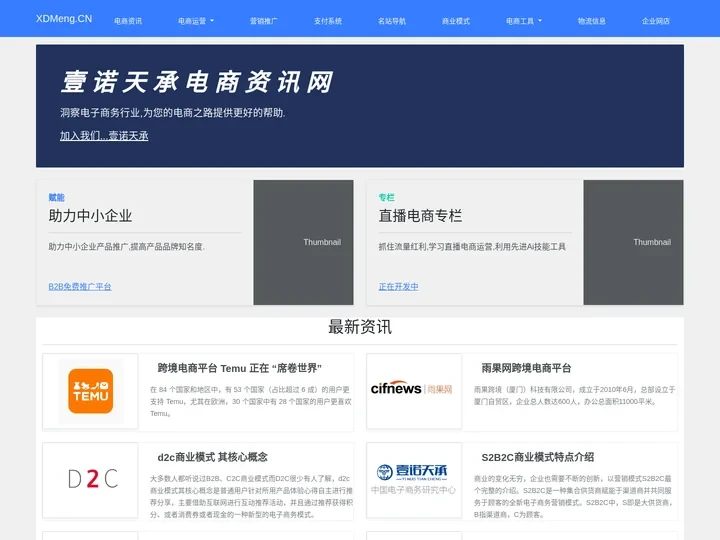Open article 跨境电商平台 Temu 正在"席卷世界"
The width and height of the screenshot is (720, 540).
[239, 368]
